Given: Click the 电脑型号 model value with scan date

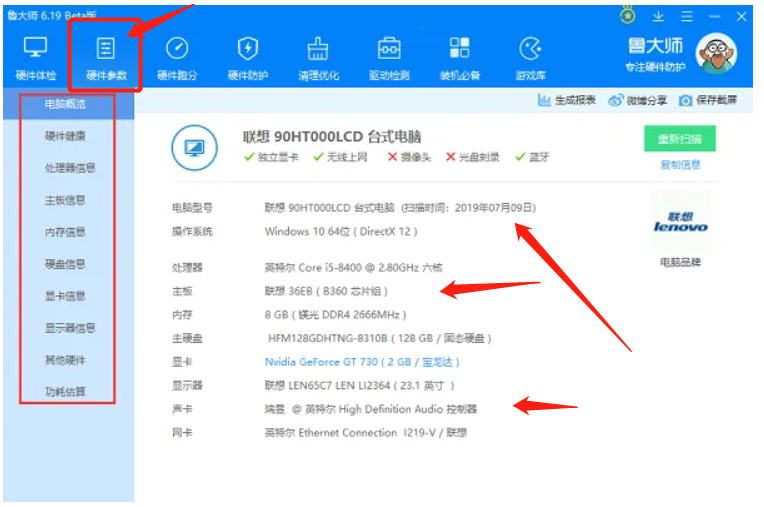Looking at the screenshot, I should click(x=400, y=208).
